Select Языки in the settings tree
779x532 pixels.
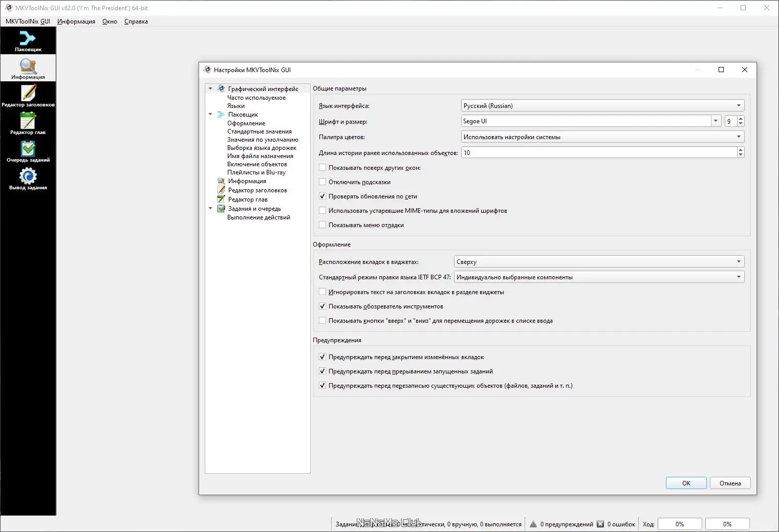(236, 106)
